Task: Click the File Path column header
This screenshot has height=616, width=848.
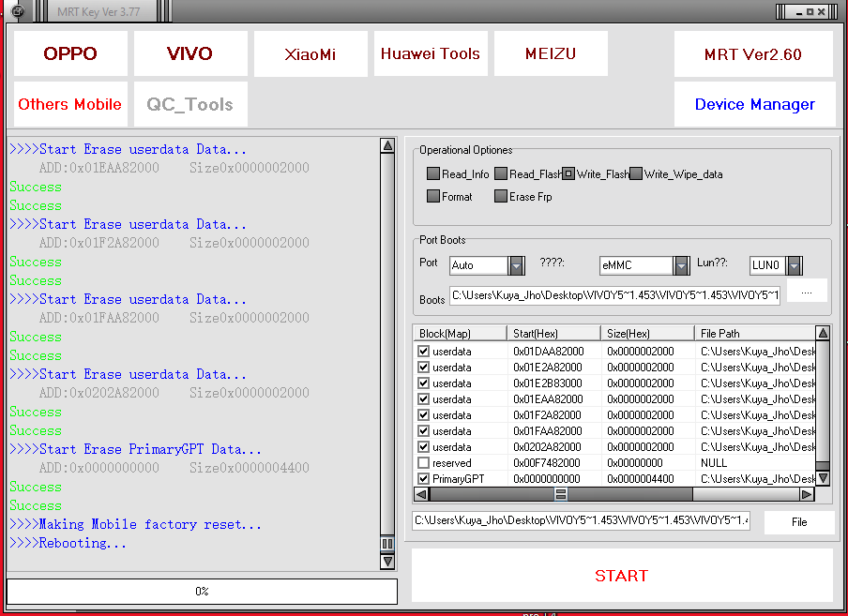Action: [x=755, y=334]
